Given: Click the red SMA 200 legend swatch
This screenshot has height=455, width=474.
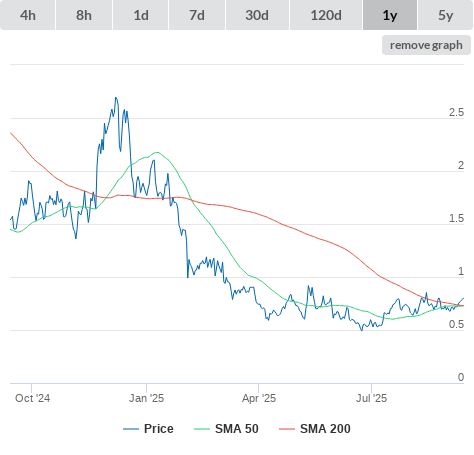Looking at the screenshot, I should click(287, 429).
